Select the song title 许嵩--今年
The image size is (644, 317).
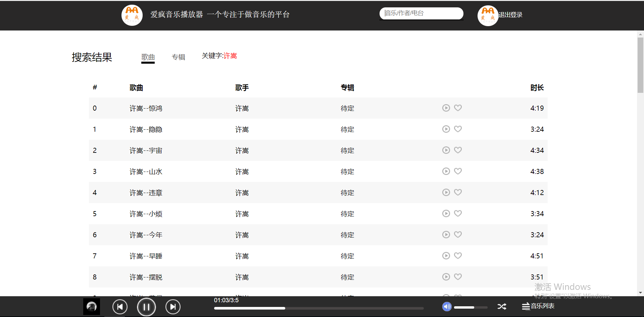(146, 235)
